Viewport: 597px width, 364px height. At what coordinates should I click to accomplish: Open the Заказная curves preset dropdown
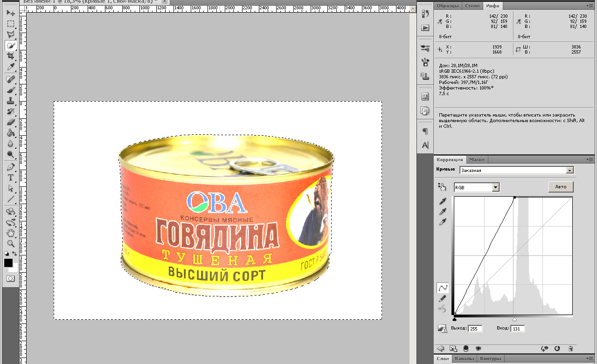(517, 170)
